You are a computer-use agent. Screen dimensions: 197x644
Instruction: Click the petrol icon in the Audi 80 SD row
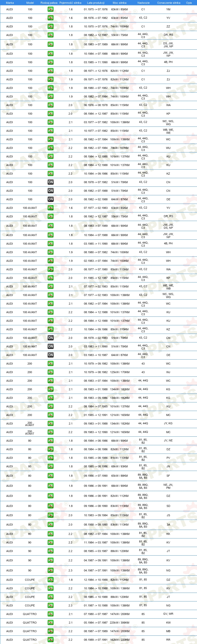pyautogui.click(x=50, y=506)
